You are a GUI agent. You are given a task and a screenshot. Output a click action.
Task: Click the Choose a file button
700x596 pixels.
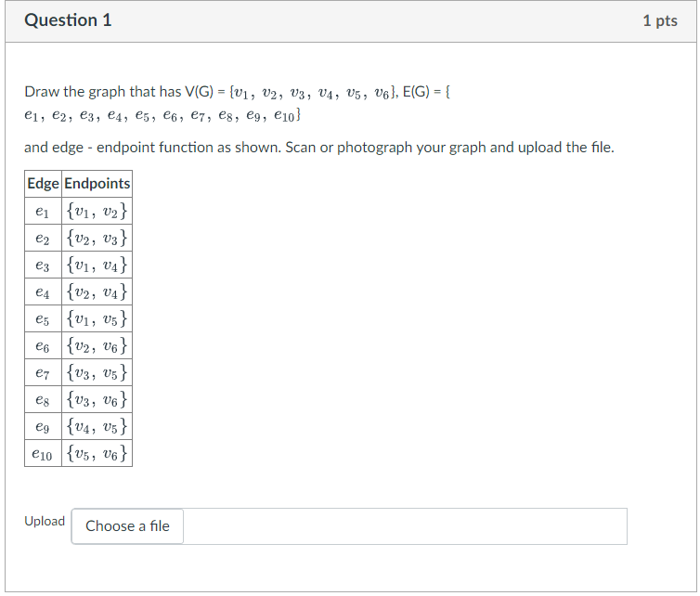(x=127, y=525)
